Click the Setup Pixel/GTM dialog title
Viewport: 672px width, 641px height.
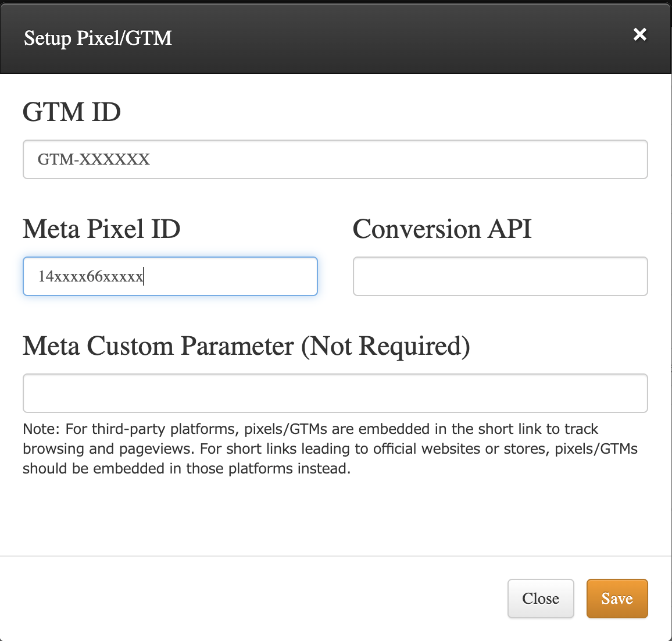tap(98, 38)
